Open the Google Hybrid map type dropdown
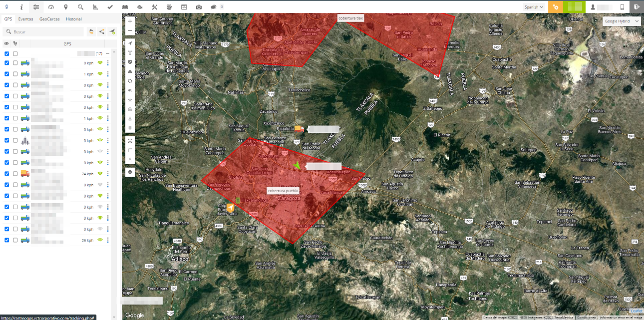 [622, 21]
